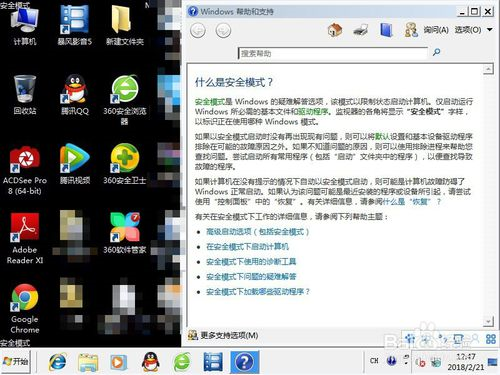Click the 开始 Start button
500x375 pixels.
click(15, 361)
